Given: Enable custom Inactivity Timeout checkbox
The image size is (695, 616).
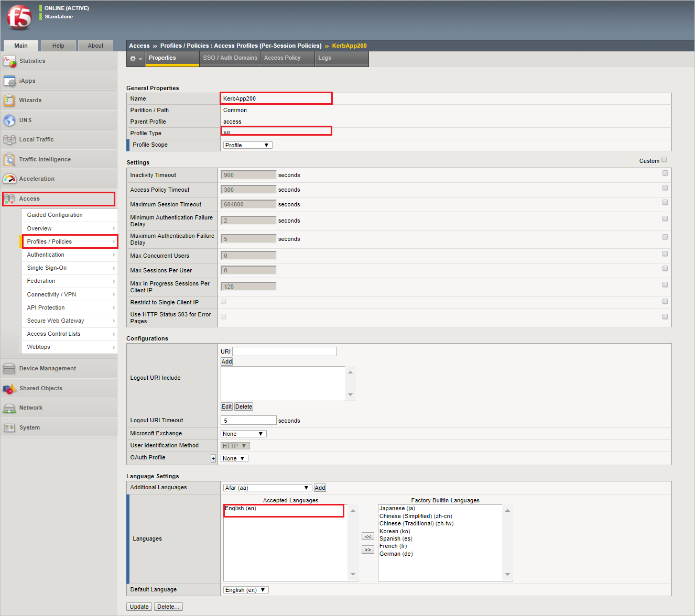Looking at the screenshot, I should [665, 173].
